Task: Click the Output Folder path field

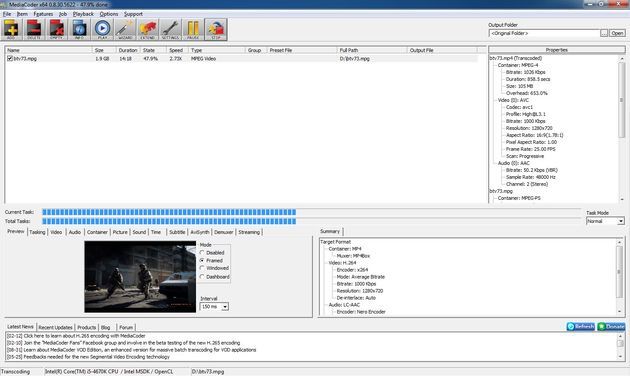Action: [x=544, y=33]
